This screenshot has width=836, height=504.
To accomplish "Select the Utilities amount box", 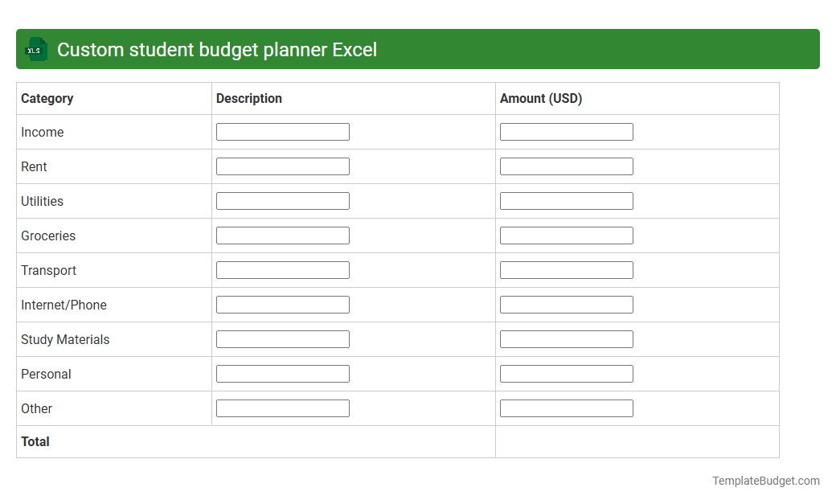I will pyautogui.click(x=566, y=200).
